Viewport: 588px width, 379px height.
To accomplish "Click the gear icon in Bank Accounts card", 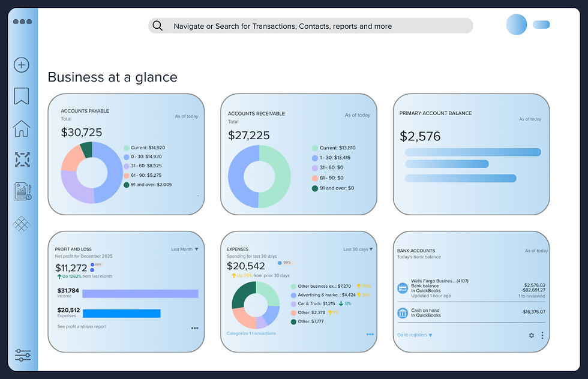I will [x=532, y=335].
